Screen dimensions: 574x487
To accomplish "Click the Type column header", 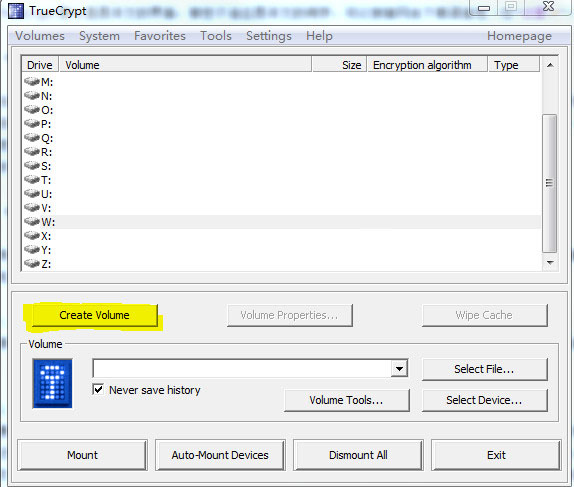I will coord(514,65).
